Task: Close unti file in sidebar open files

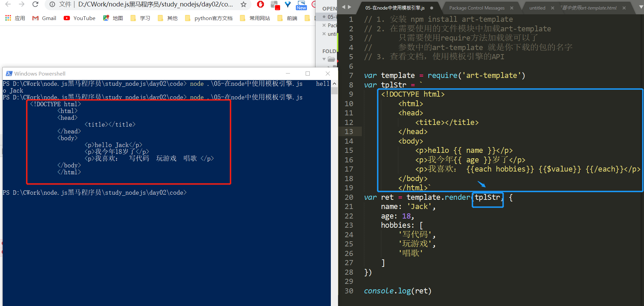Action: pos(324,34)
